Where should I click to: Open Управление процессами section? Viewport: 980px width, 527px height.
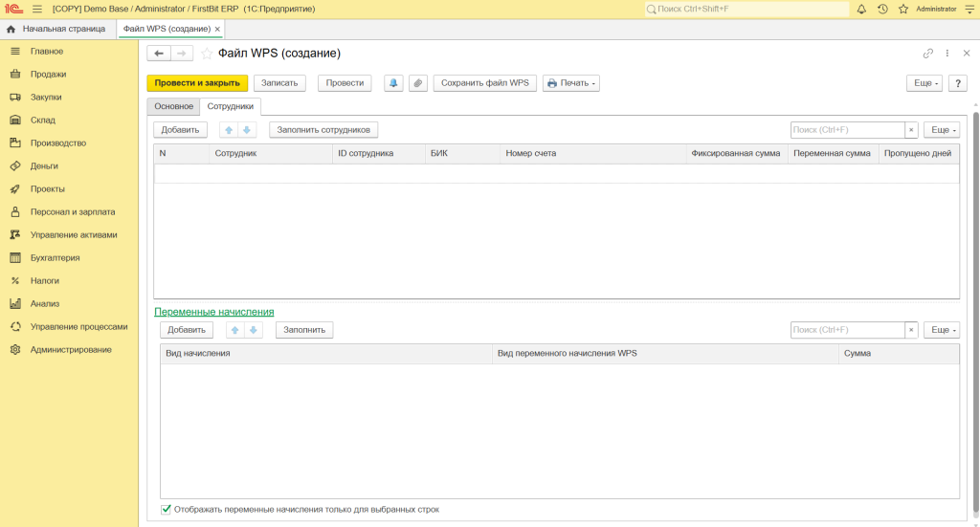pos(69,326)
